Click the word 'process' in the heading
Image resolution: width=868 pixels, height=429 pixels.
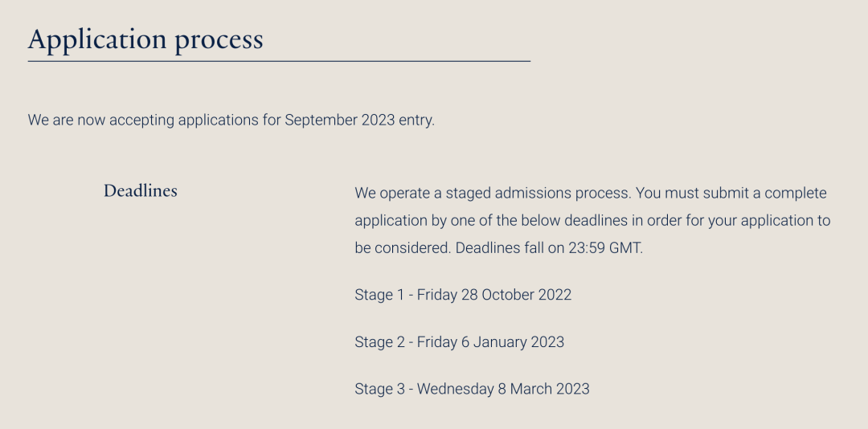click(x=219, y=40)
